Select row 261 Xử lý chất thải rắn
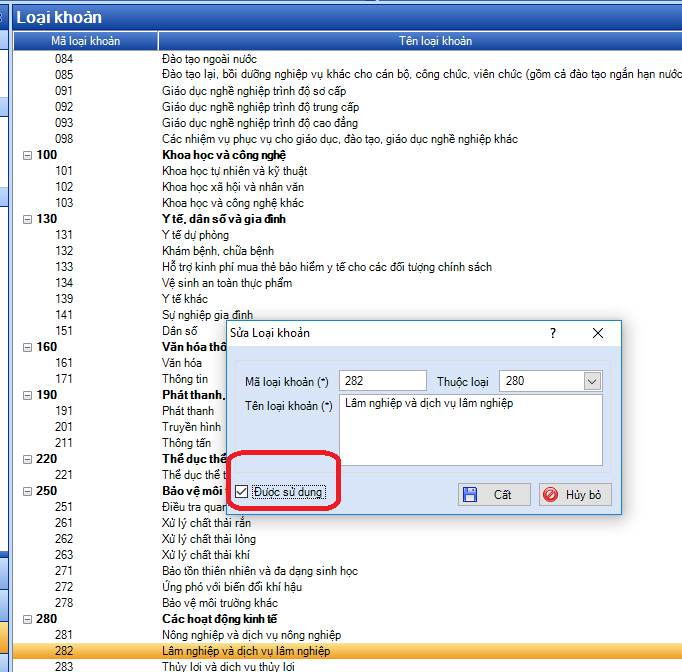The width and height of the screenshot is (682, 672). 348,523
